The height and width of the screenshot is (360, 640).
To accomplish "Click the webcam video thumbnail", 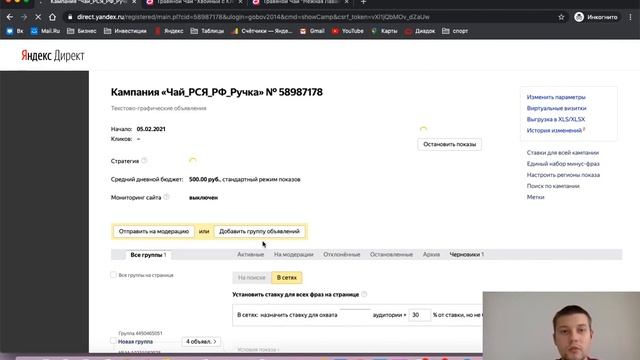I will pyautogui.click(x=561, y=326).
